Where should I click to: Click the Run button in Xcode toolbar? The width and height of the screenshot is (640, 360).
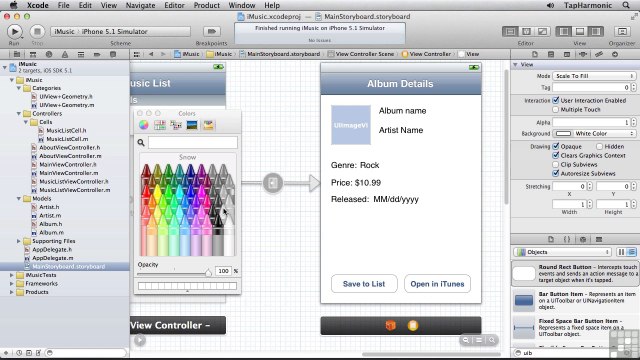coord(14,31)
